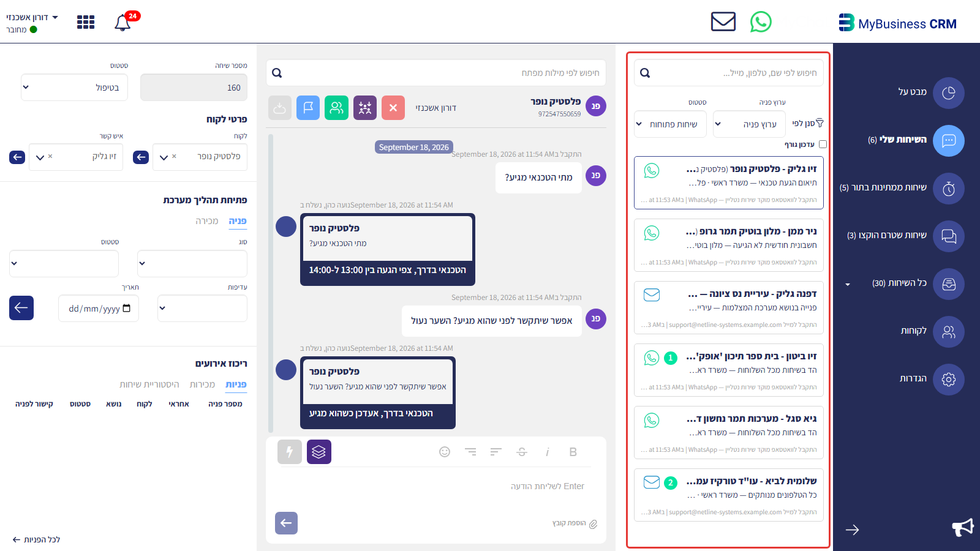Viewport: 980px width, 551px height.
Task: Open the בטיפול status dropdown
Action: coord(75,88)
